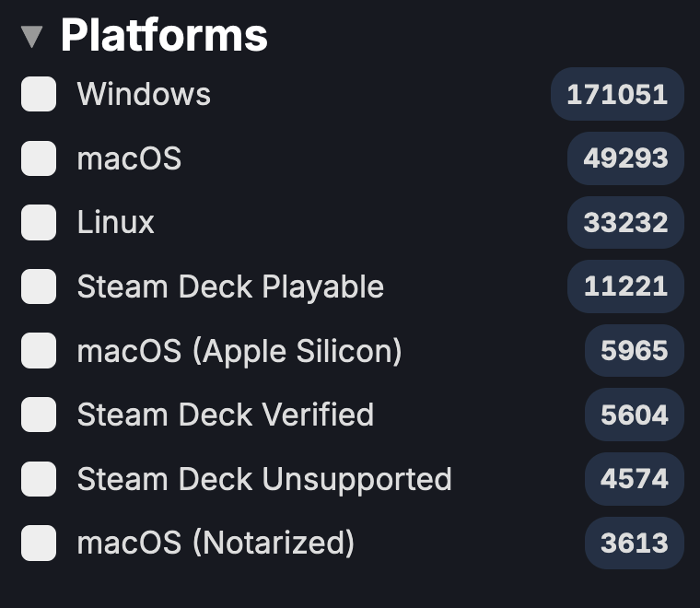Click the 49293 macOS count badge
700x608 pixels.
coord(625,158)
